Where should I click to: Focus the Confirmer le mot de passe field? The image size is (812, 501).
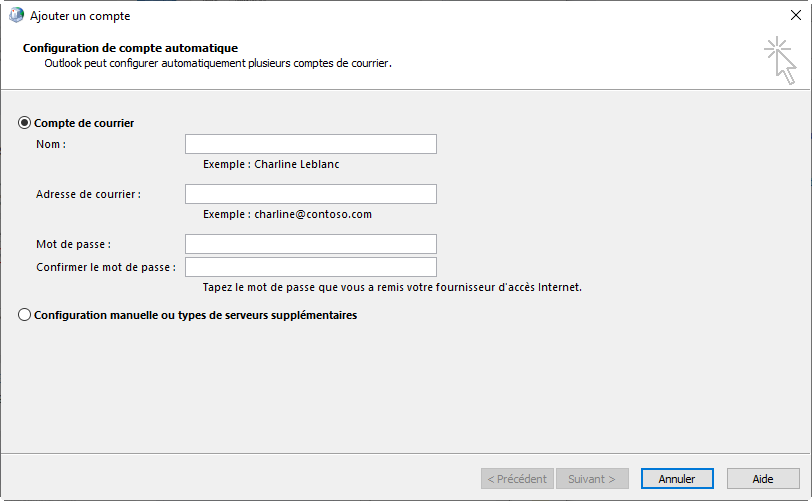(x=311, y=267)
